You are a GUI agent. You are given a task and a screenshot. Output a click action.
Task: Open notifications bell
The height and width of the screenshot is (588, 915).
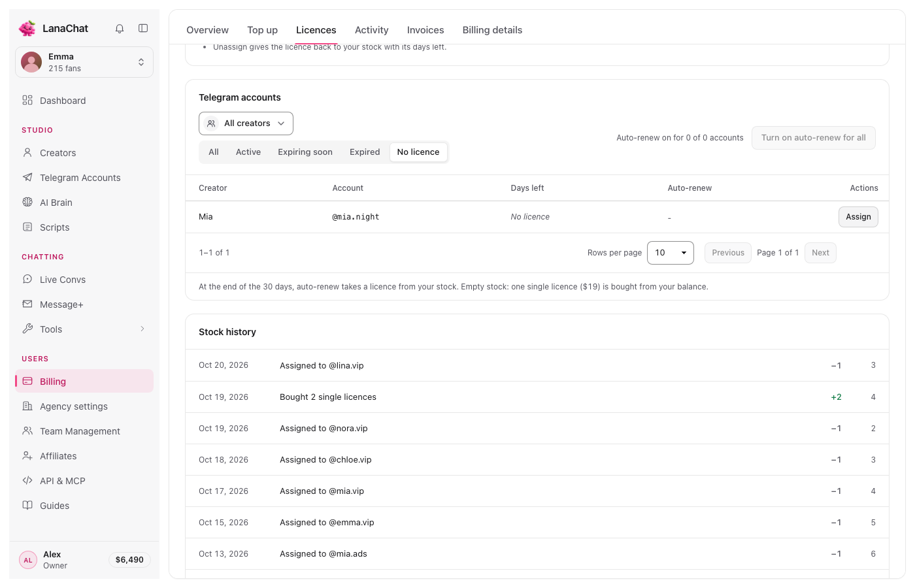click(x=120, y=28)
